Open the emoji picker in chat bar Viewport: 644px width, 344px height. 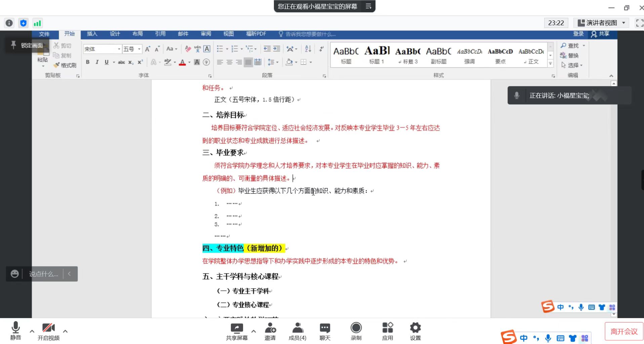(x=14, y=274)
